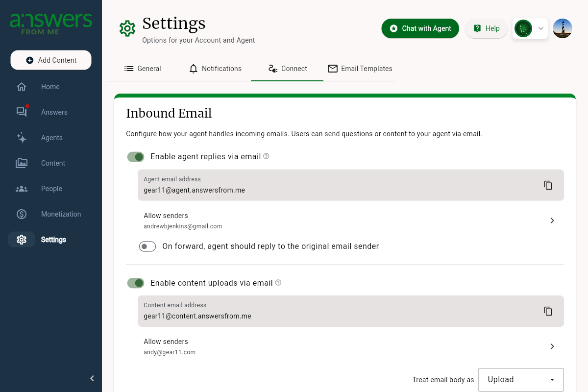Open the Treat email body as dropdown

point(520,379)
